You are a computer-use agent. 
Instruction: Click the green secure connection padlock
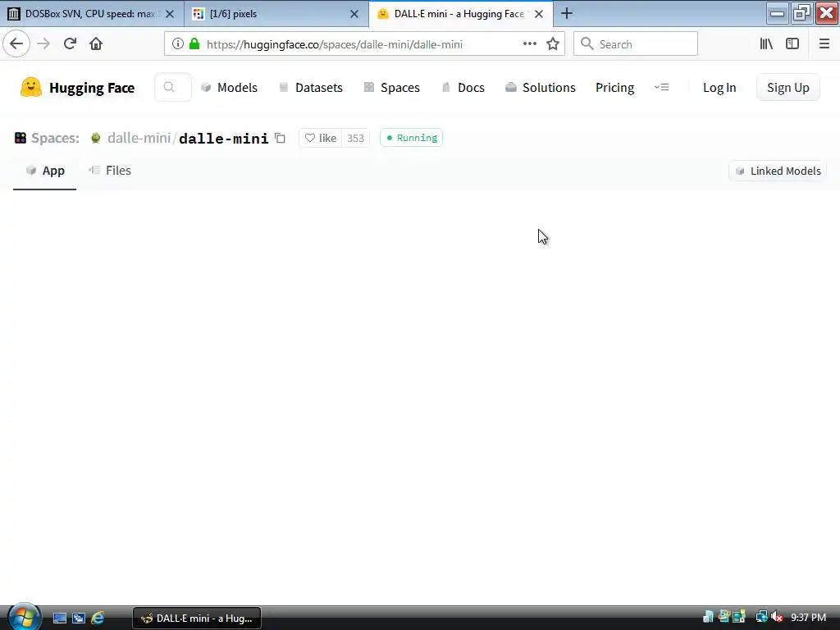[x=194, y=44]
